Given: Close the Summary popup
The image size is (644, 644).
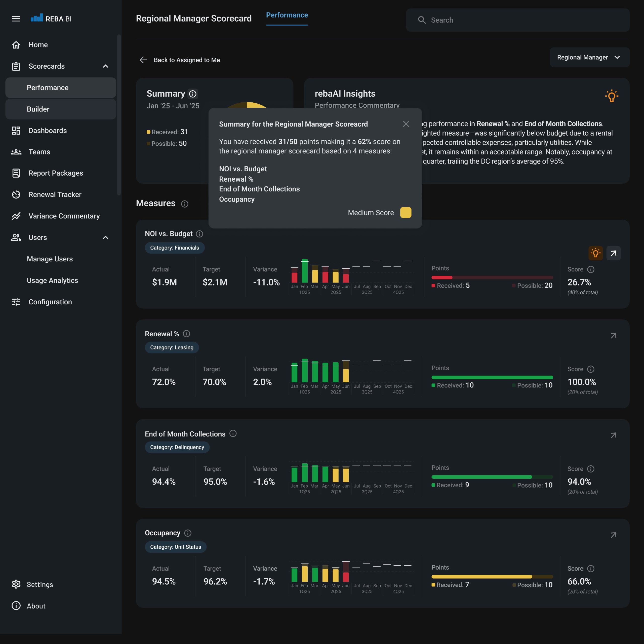Looking at the screenshot, I should pos(406,124).
